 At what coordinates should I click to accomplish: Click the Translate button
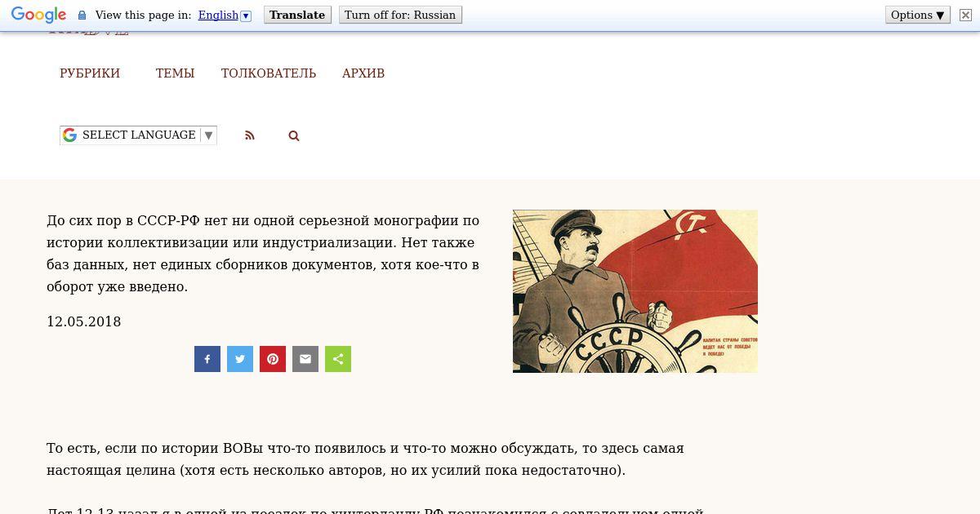[x=297, y=15]
